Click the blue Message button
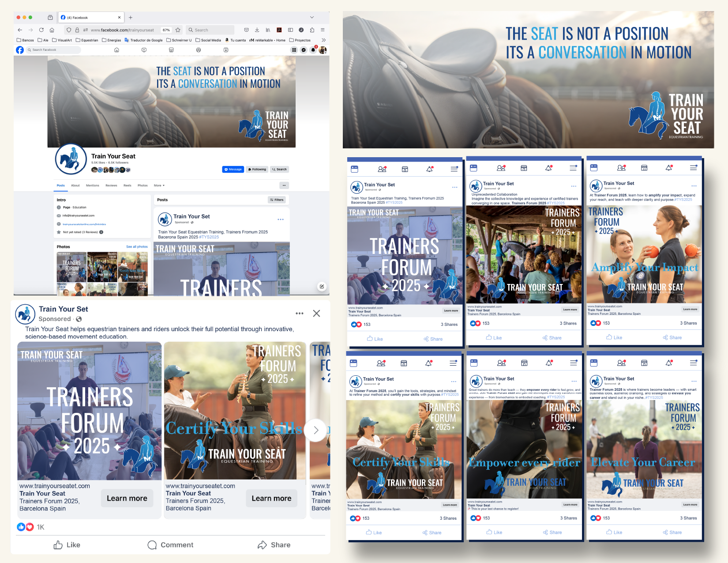 (x=233, y=169)
